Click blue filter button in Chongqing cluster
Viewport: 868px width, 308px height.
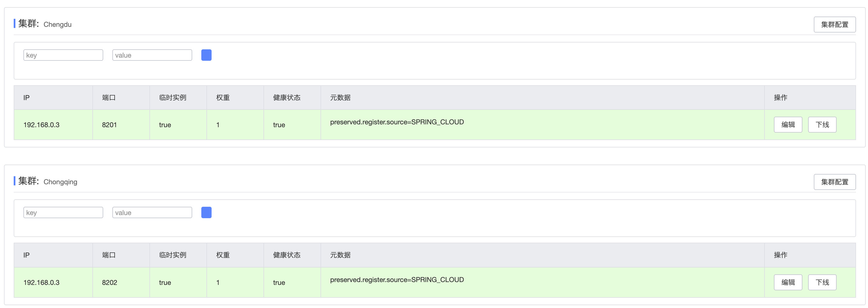tap(206, 212)
